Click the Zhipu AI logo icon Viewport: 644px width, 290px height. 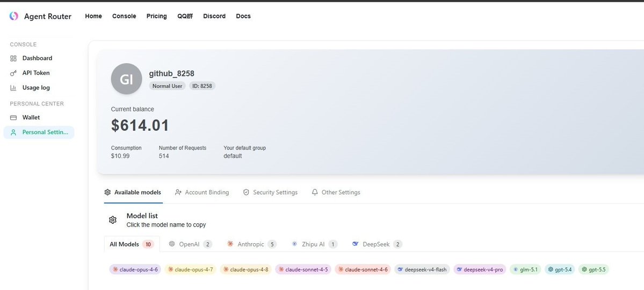(294, 244)
